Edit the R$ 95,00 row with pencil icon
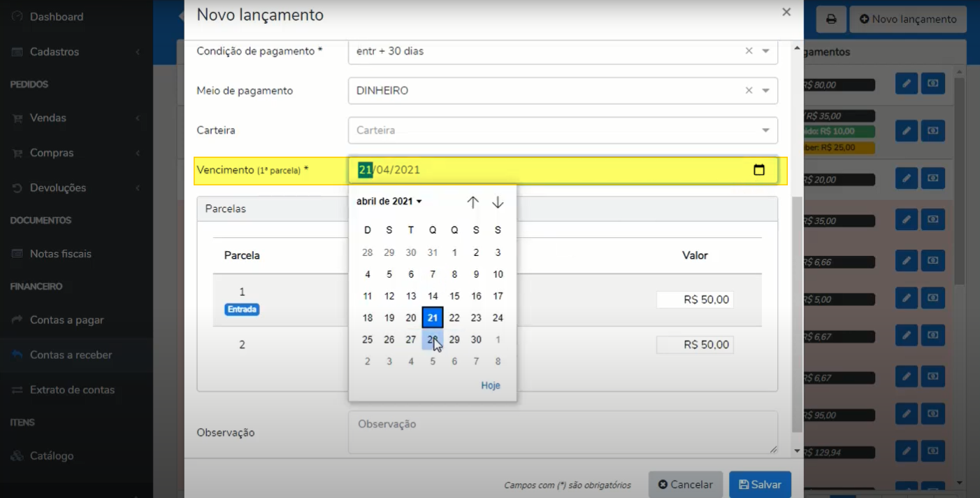The image size is (980, 498). [906, 414]
